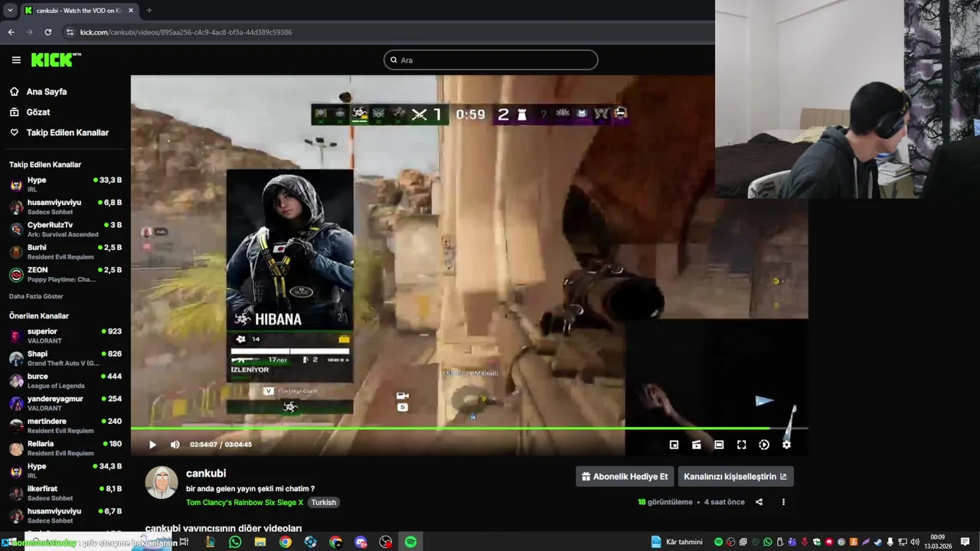This screenshot has height=551, width=980.
Task: Open ZEON channel in sidebar
Action: [x=65, y=274]
